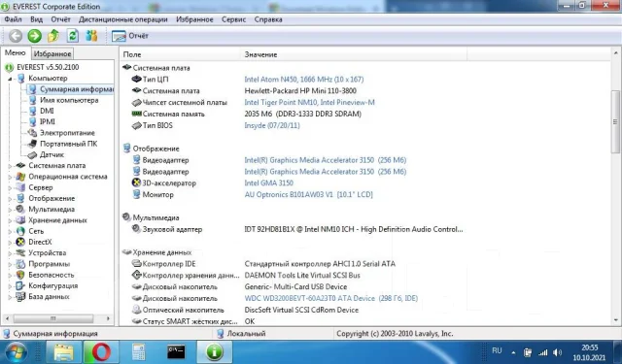Viewport: 622px width, 364px height.
Task: Refresh the page with Refresh icon
Action: point(73,36)
